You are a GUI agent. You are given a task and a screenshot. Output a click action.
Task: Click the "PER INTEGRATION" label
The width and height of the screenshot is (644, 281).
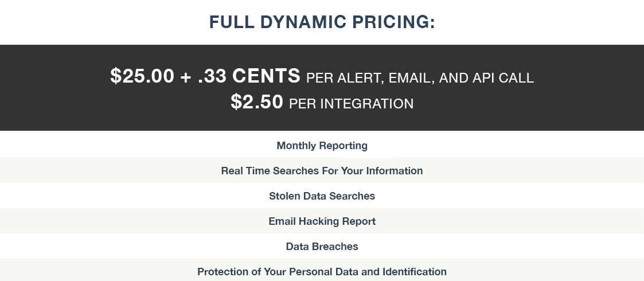(x=351, y=104)
